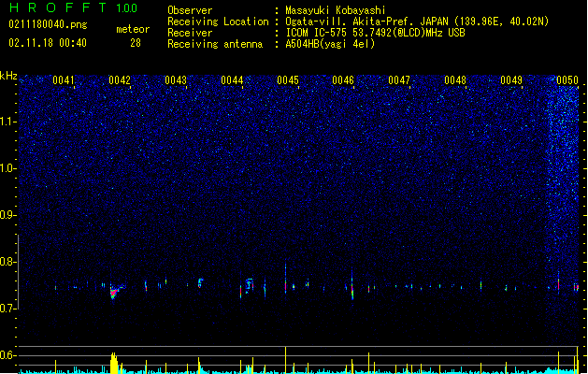Click the 'Receiving Location' label
588x374 pixels.
[218, 22]
